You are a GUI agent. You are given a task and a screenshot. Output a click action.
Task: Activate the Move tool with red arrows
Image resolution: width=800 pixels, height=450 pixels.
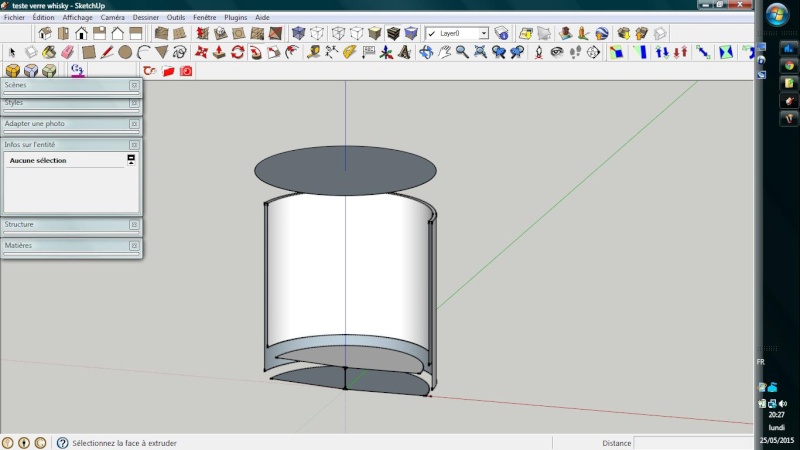click(201, 52)
